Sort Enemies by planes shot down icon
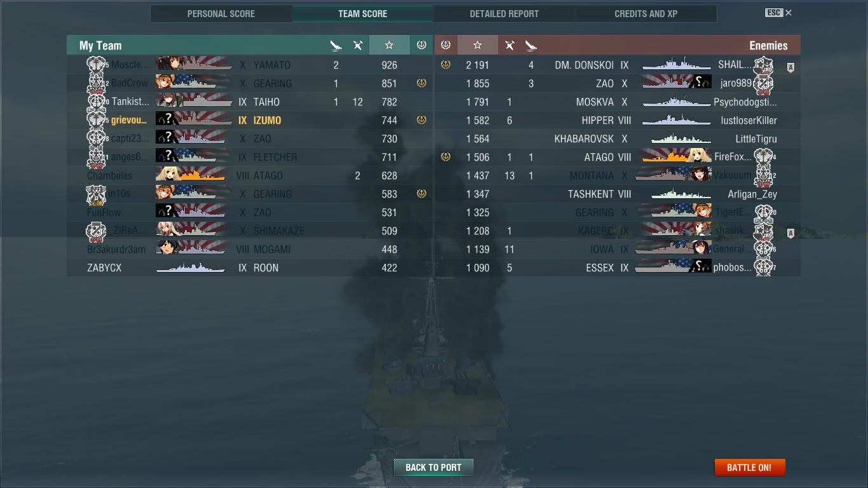This screenshot has height=488, width=868. click(x=510, y=45)
